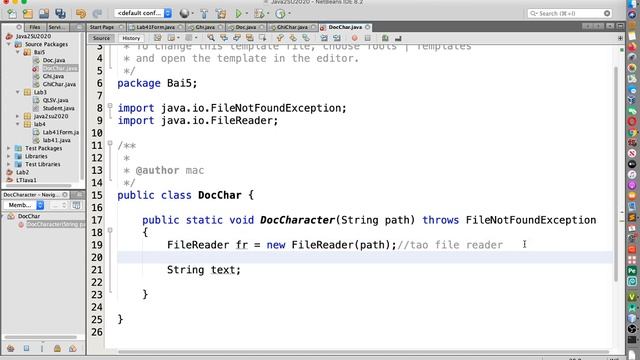
Task: Click the Undo toolbar icon
Action: point(81,13)
